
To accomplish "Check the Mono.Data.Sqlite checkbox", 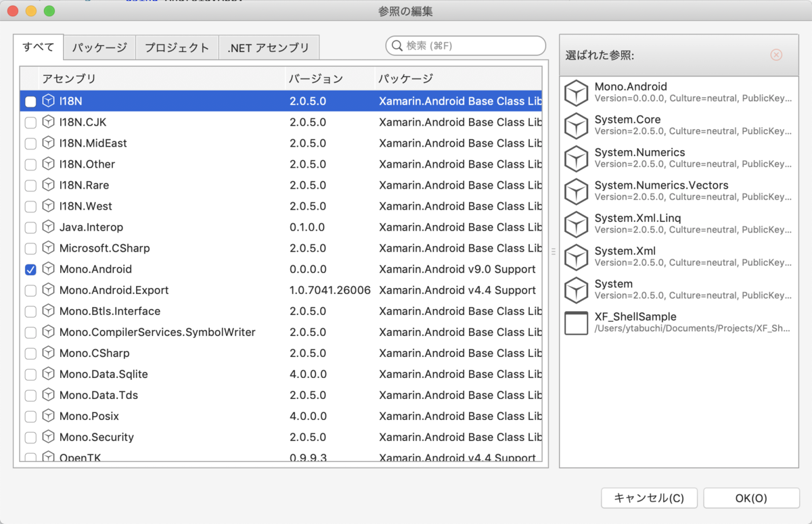I will pyautogui.click(x=30, y=374).
